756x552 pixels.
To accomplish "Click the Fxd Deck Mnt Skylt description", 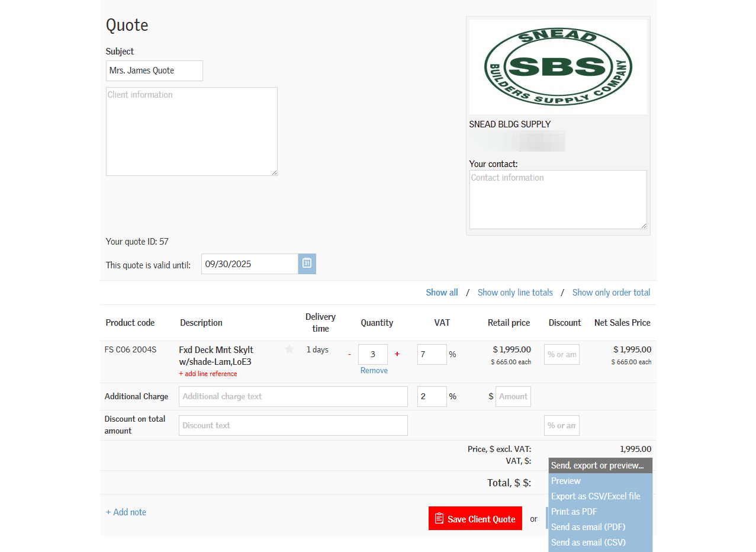I will [x=216, y=355].
